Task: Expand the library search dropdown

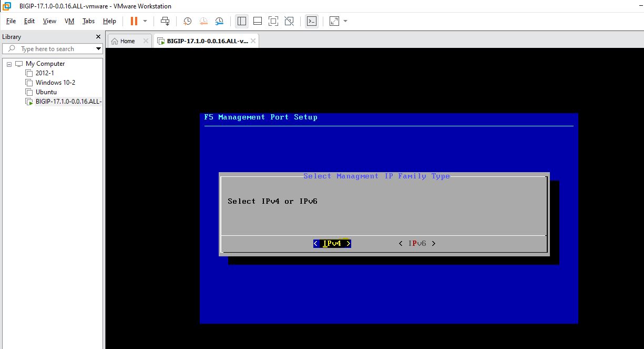Action: click(98, 49)
